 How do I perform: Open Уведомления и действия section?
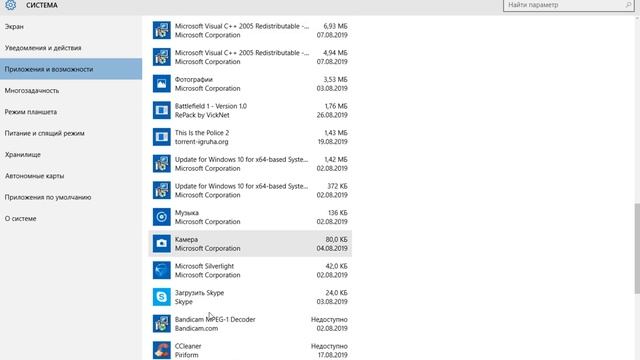71,48
